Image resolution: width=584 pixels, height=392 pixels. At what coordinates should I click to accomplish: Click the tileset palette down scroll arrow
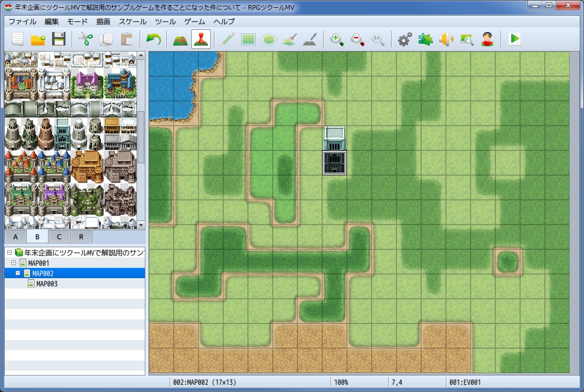tap(141, 225)
